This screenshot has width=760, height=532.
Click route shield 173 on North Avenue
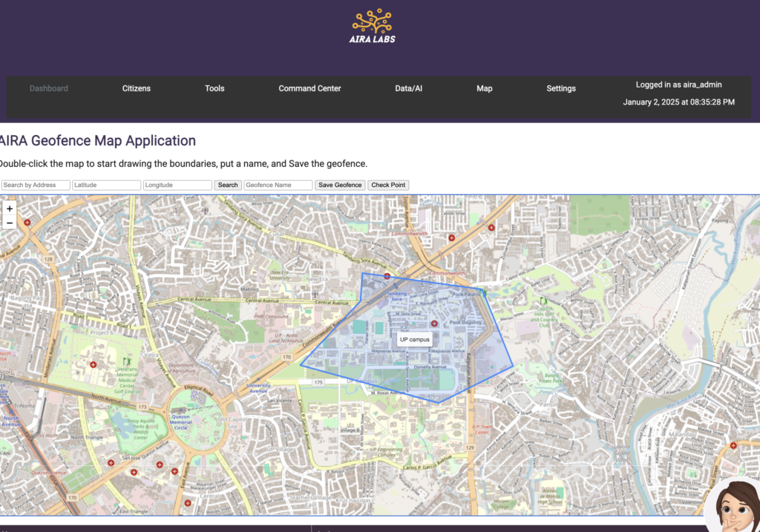(x=142, y=407)
